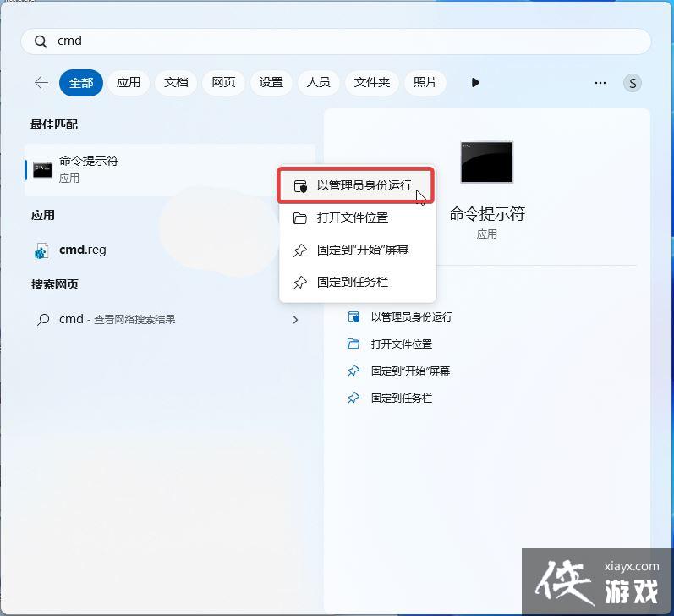Click the cmd.reg file icon

point(41,250)
